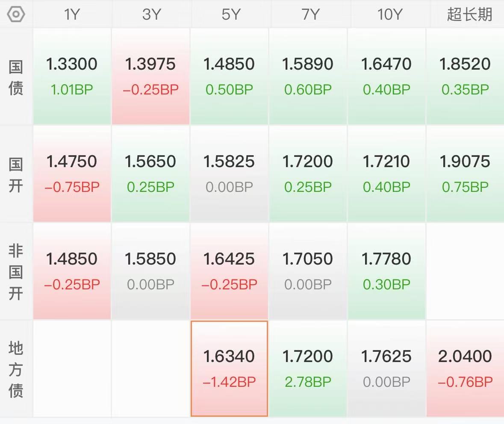Select the 10Y maturity header
This screenshot has height=424, width=504.
387,14
